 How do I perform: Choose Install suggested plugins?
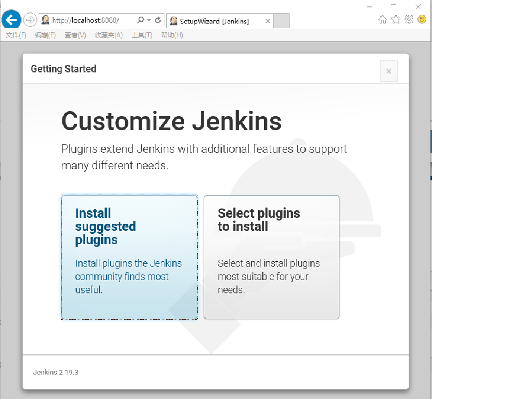point(129,257)
